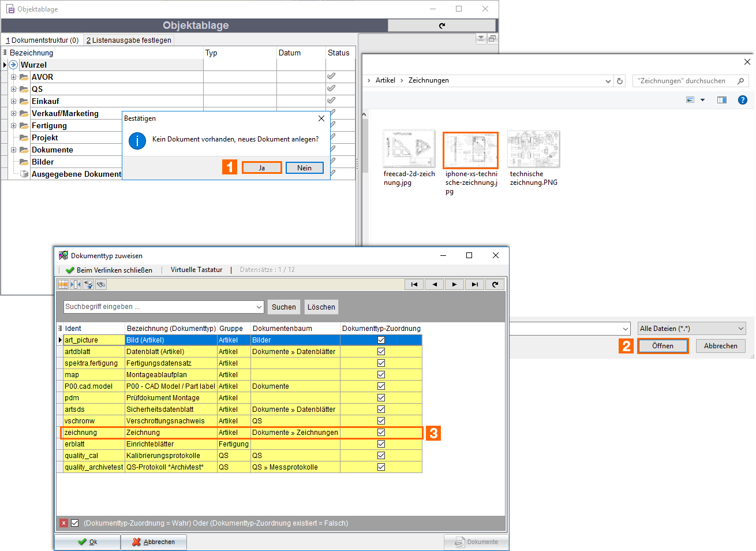756x551 pixels.
Task: Toggle Dokumenttyp-Zuordnung for erblatt row
Action: tap(381, 444)
